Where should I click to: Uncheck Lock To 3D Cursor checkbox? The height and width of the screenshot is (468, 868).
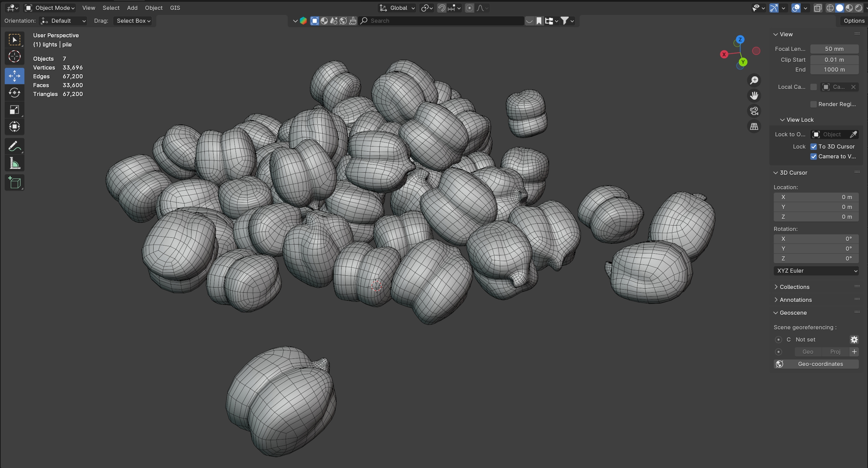point(813,147)
